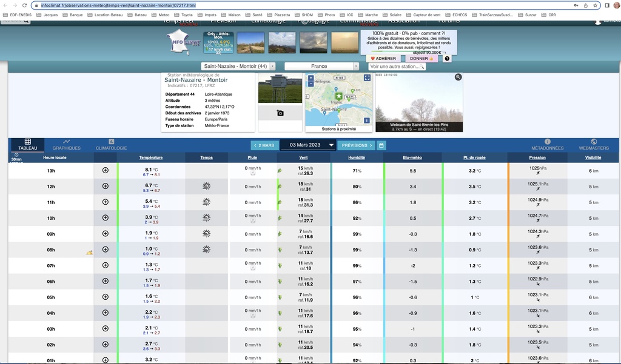Viewport: 621px width, 364px height.
Task: Open the first landscape photo thumbnail in header
Action: 250,43
